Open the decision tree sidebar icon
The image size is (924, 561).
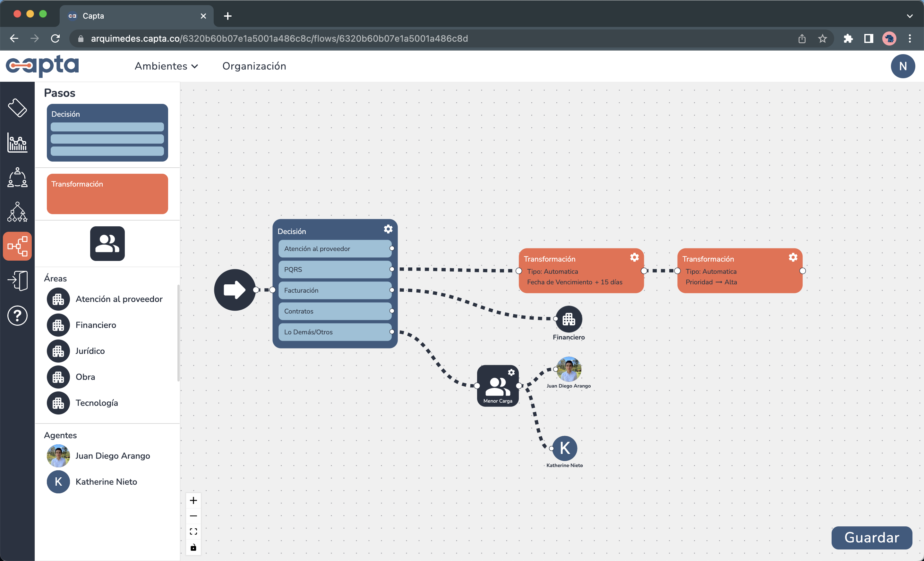tap(17, 212)
